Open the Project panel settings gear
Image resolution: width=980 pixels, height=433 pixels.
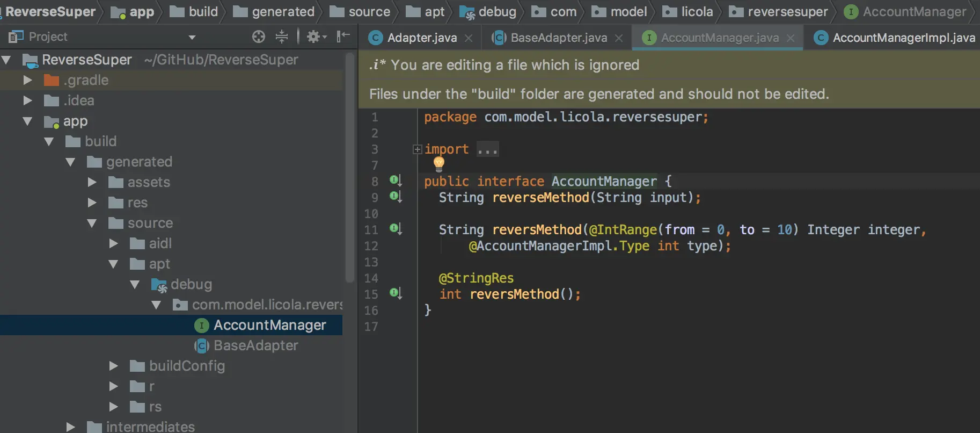click(316, 37)
